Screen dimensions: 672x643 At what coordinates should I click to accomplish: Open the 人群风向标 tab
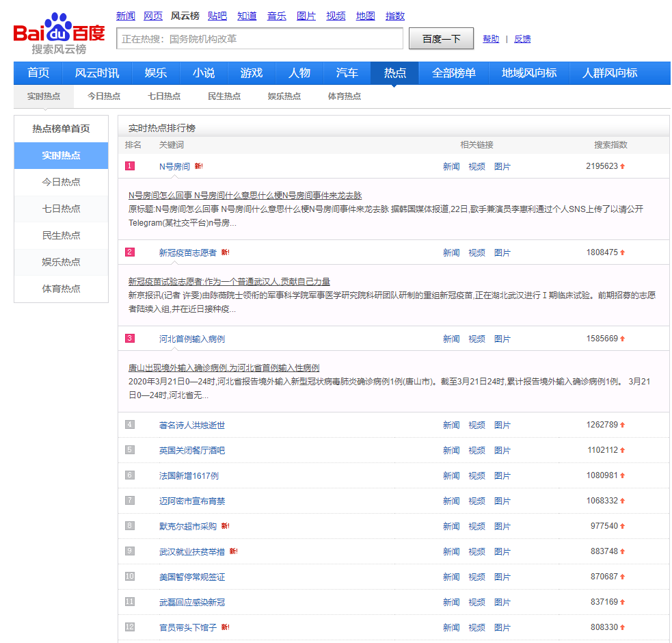[609, 73]
